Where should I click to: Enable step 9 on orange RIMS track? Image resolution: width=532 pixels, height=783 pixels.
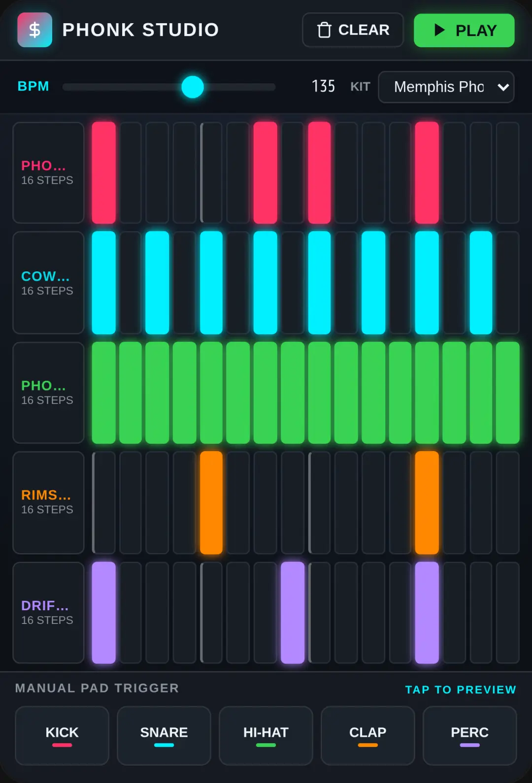pyautogui.click(x=319, y=503)
